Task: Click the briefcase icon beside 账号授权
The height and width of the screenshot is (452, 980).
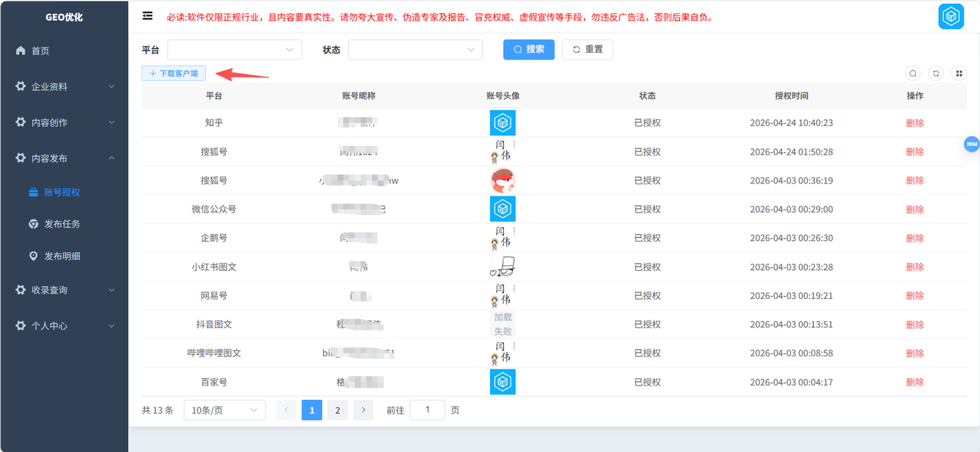Action: (x=34, y=192)
